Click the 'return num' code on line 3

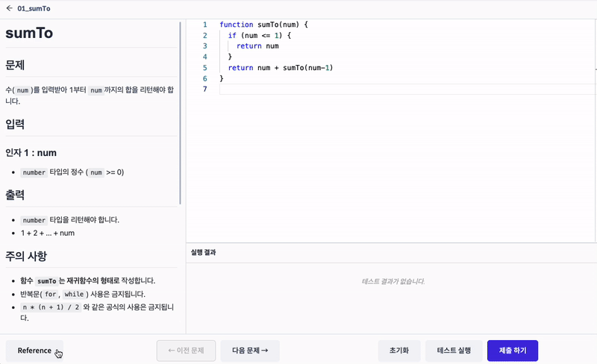click(257, 46)
